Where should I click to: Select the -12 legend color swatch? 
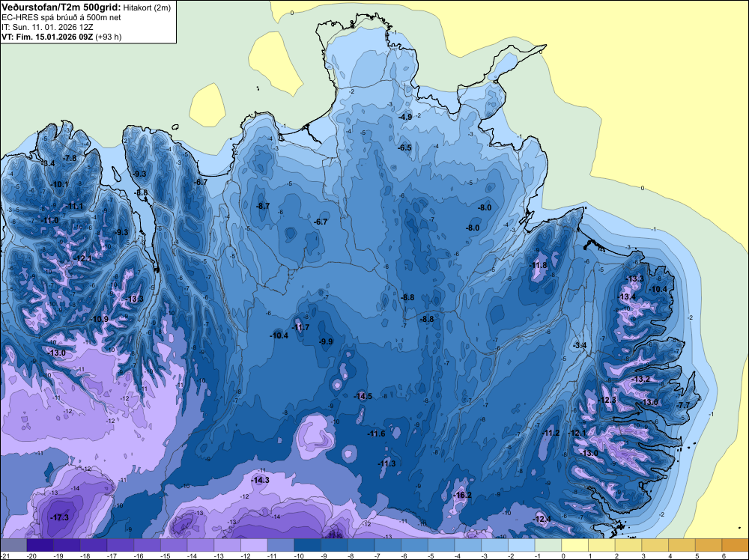(x=254, y=545)
